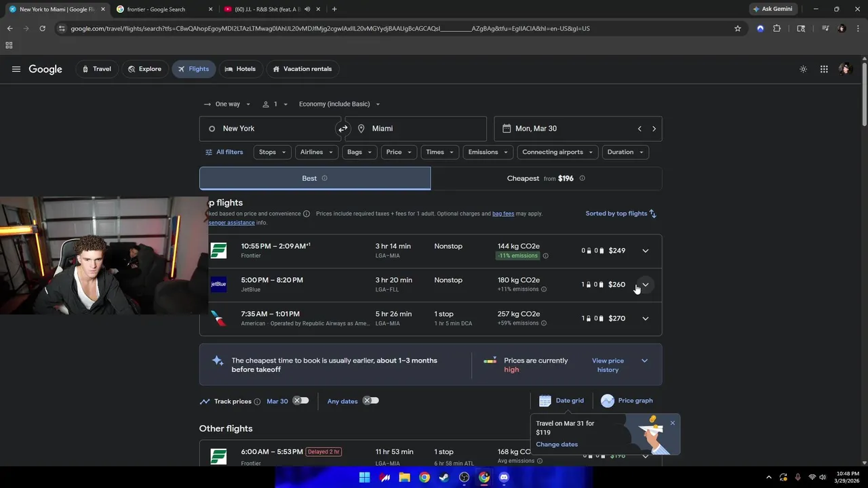Screen dimensions: 868x488
Task: Expand the American $270 flight details
Action: (646, 319)
